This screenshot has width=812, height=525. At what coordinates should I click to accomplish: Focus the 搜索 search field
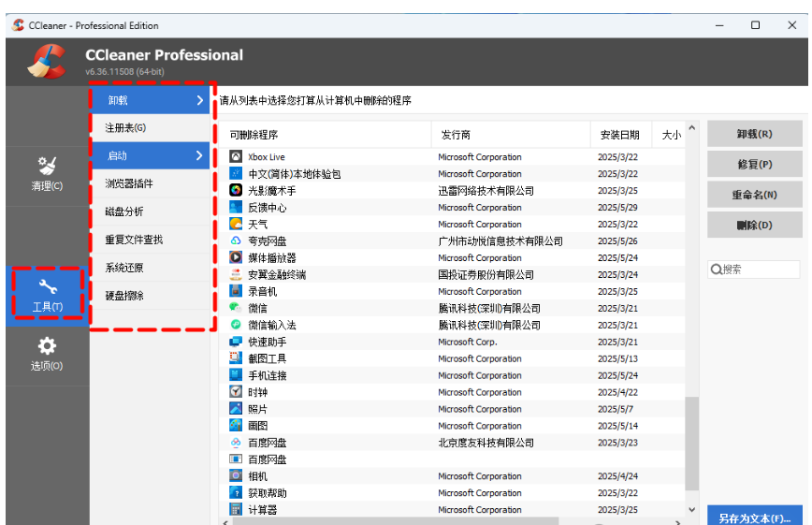coord(754,269)
